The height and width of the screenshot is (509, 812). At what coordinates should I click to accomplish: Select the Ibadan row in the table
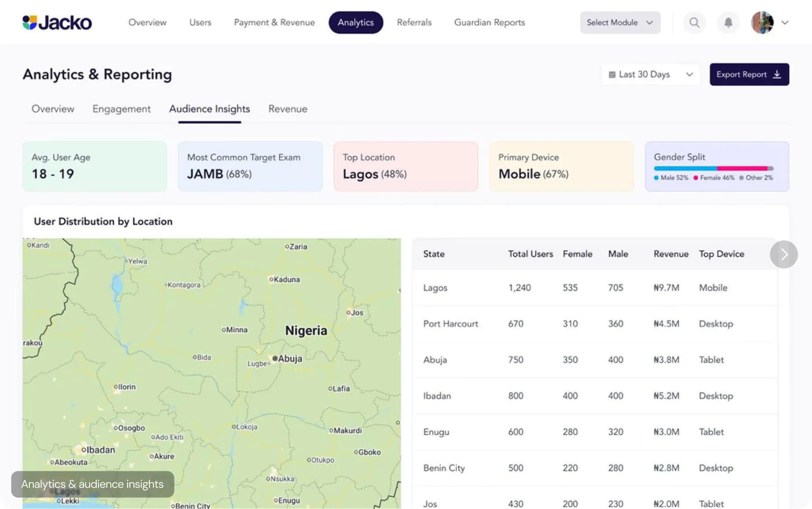click(595, 396)
